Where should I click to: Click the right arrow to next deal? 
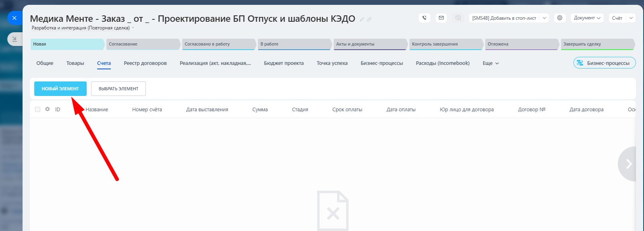point(628,164)
